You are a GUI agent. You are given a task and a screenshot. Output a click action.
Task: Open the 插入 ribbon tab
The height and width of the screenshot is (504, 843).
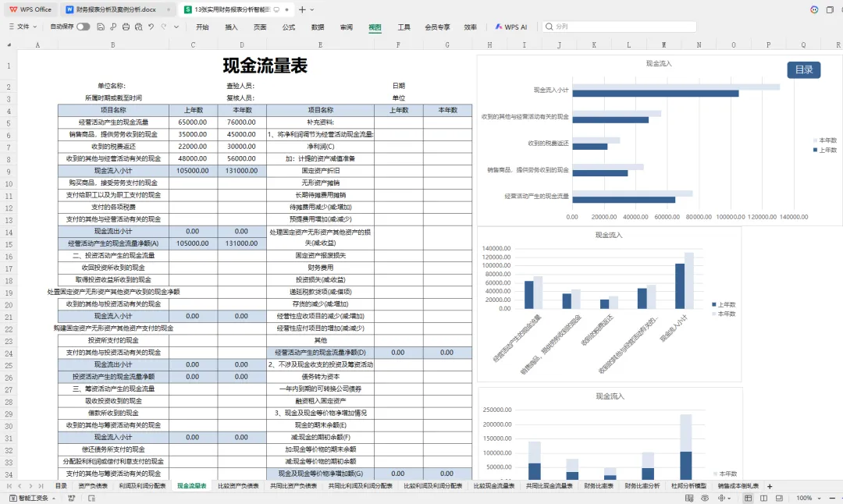(x=231, y=27)
